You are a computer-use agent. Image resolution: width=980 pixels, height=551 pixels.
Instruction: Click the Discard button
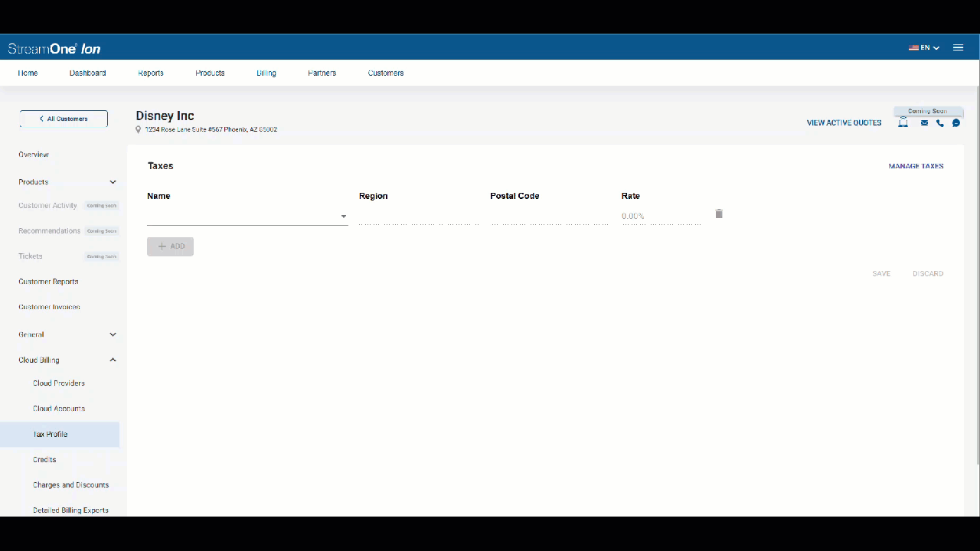click(x=928, y=273)
